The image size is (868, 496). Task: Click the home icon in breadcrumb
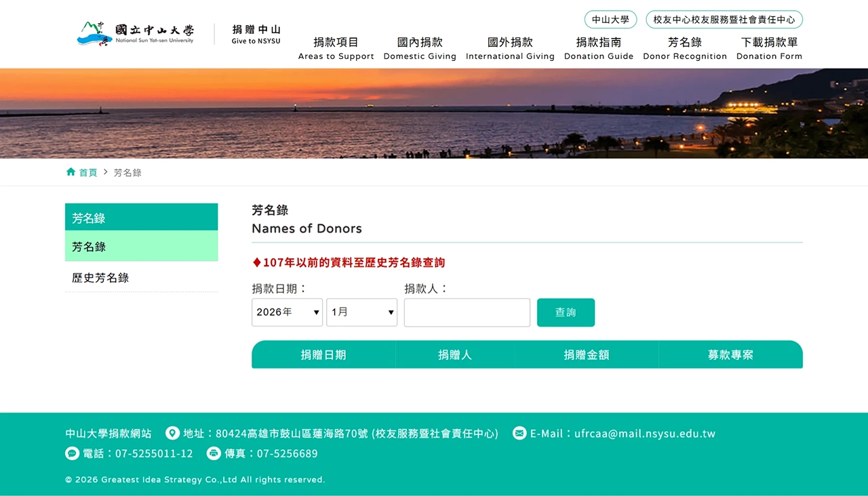(71, 172)
